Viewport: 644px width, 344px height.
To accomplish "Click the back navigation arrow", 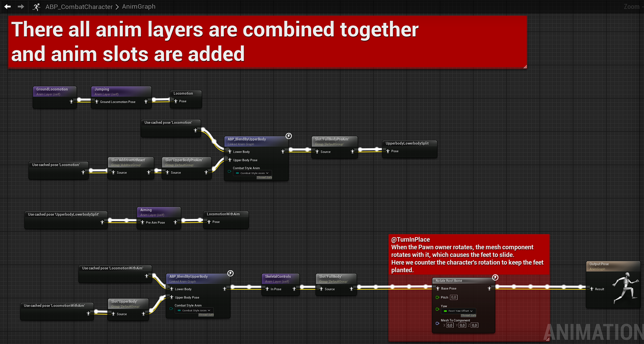I will [7, 7].
